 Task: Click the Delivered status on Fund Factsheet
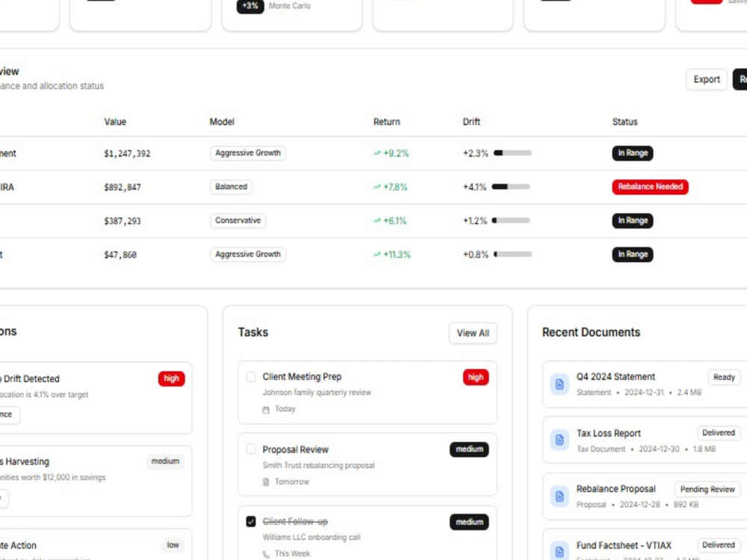pyautogui.click(x=719, y=545)
